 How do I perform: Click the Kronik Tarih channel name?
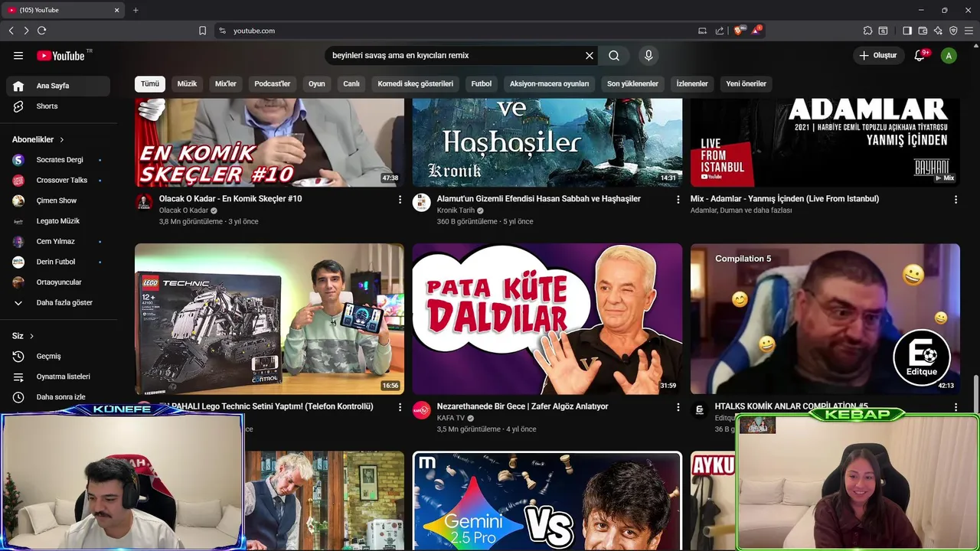coord(456,210)
